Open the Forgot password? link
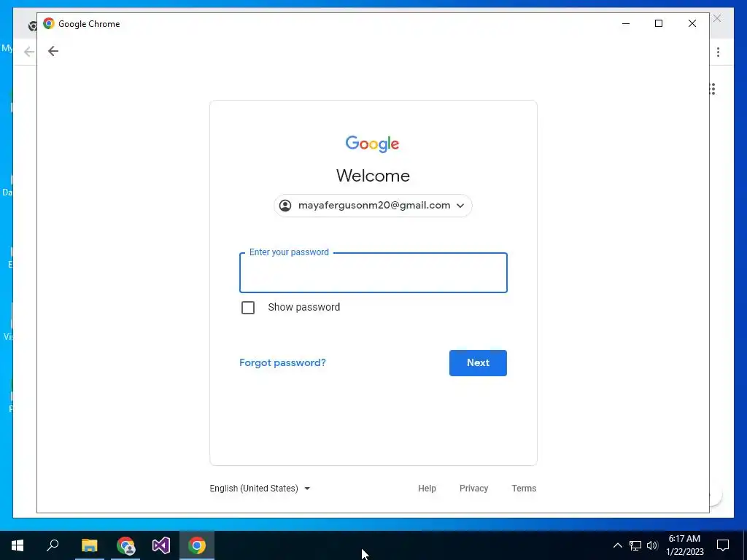The width and height of the screenshot is (747, 560). tap(282, 362)
